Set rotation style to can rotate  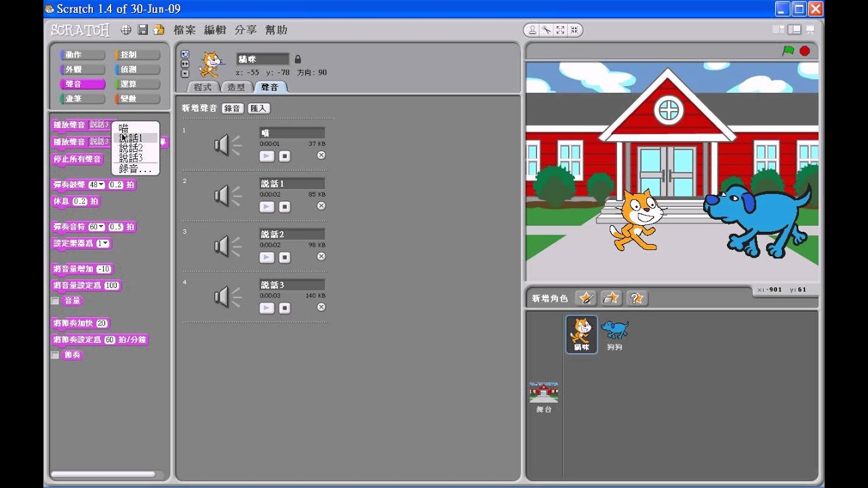[x=184, y=54]
